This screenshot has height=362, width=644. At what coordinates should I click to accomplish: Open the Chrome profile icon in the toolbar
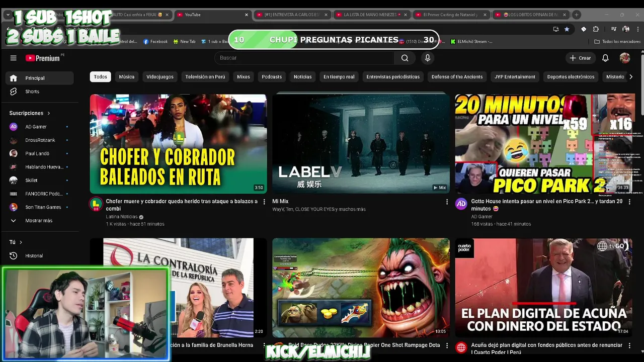[626, 29]
